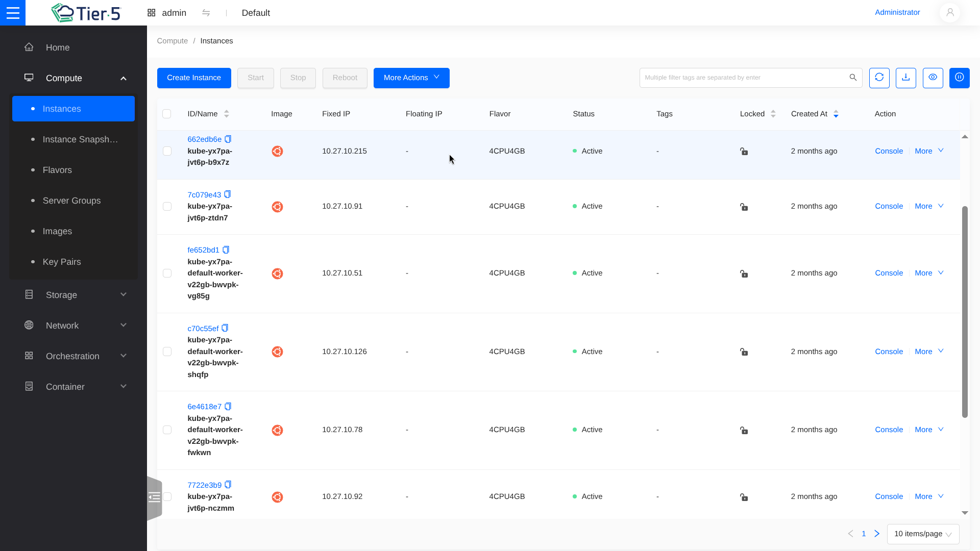
Task: Click the pause auto-refresh icon button
Action: (959, 78)
